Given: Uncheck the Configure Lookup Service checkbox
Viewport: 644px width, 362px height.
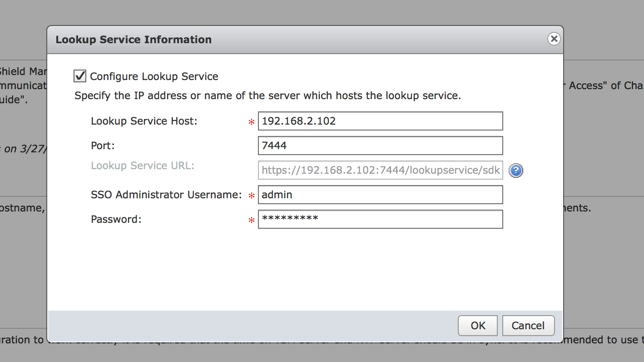Looking at the screenshot, I should pyautogui.click(x=80, y=76).
